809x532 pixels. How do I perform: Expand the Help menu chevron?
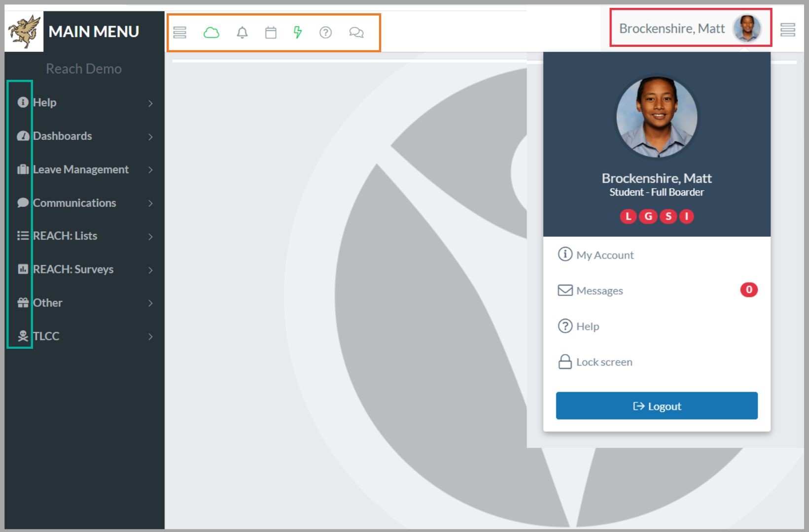pyautogui.click(x=150, y=103)
